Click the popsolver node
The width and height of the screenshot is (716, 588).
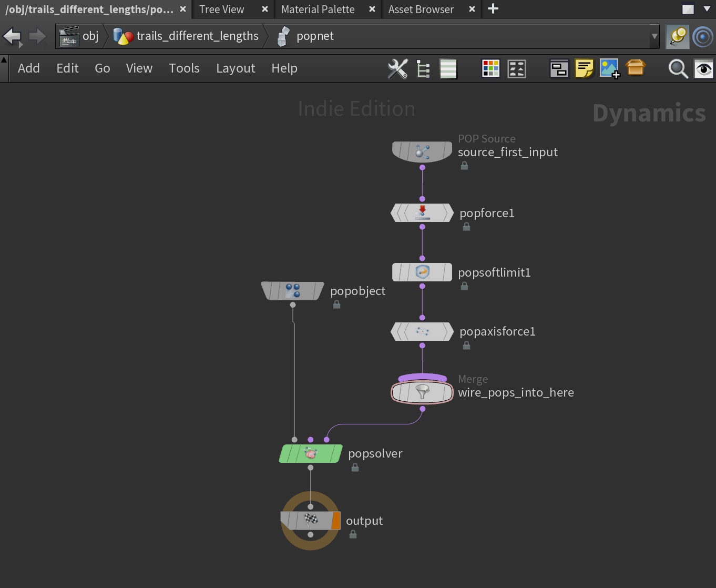coord(310,453)
